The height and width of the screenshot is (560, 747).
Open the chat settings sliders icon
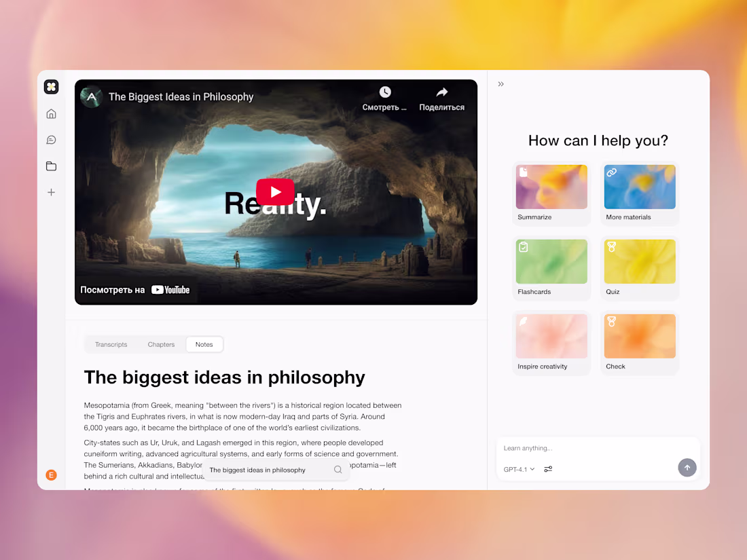click(x=548, y=469)
